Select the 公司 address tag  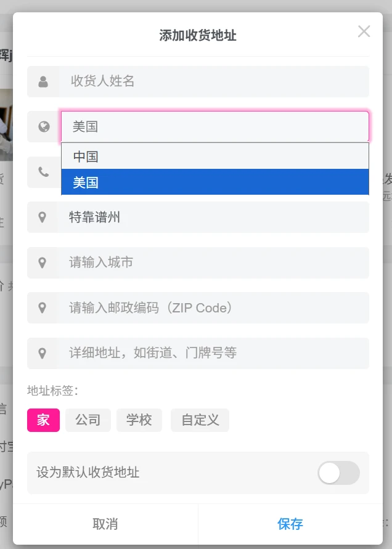coord(88,420)
